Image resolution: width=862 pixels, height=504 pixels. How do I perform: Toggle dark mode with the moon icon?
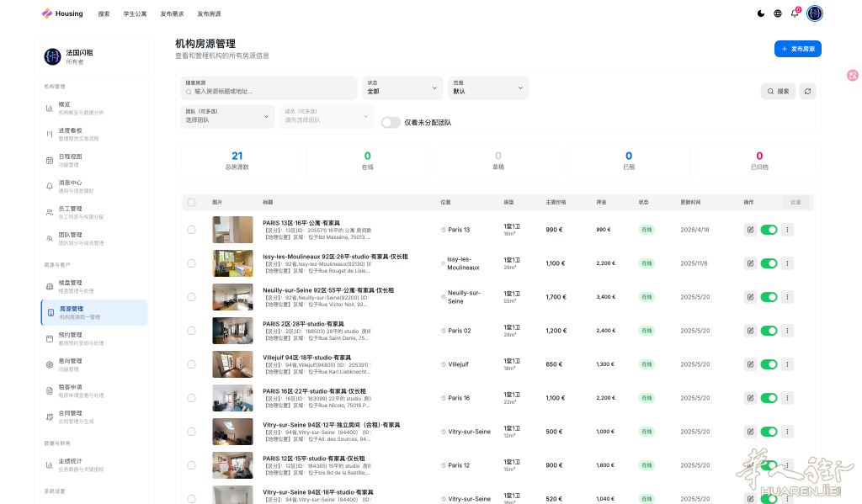(x=761, y=13)
